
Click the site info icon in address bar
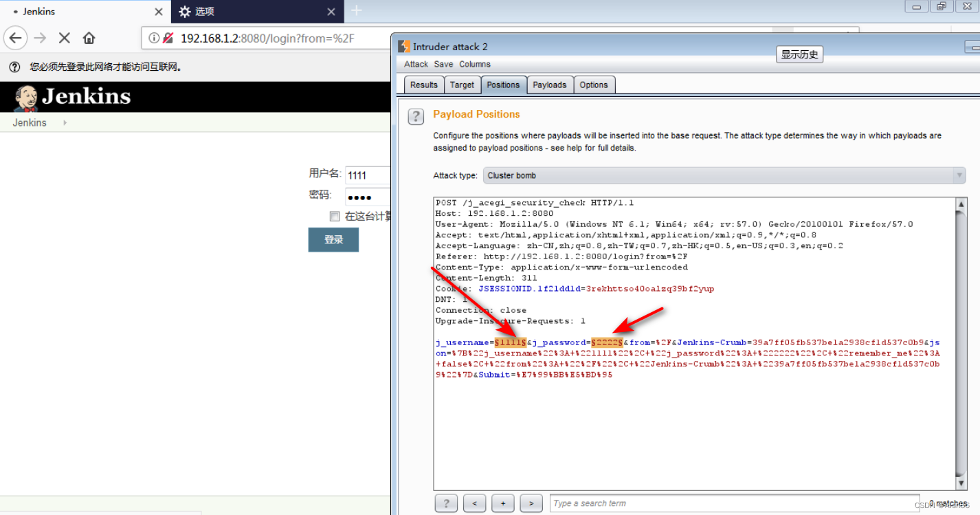coord(154,38)
